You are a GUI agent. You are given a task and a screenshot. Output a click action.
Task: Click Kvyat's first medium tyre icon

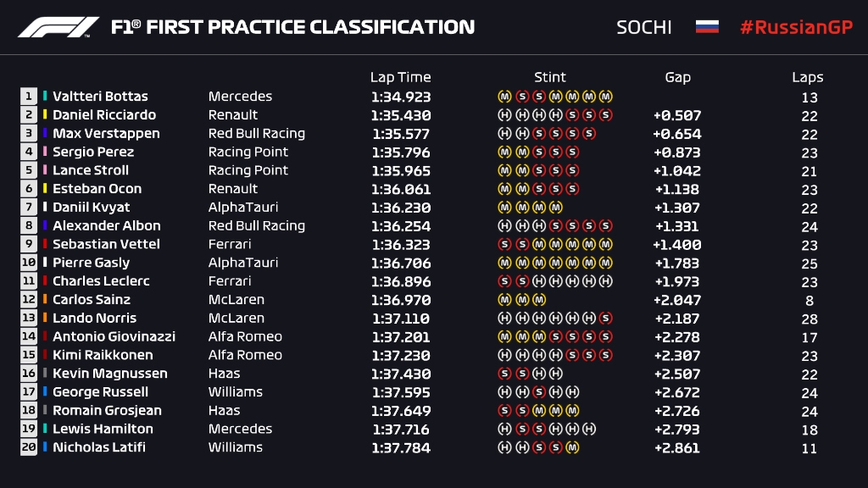pyautogui.click(x=504, y=208)
